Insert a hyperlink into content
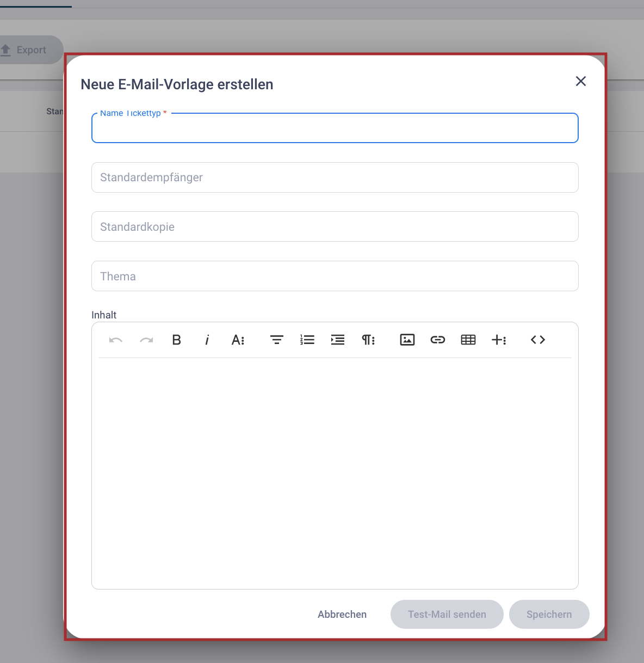644x663 pixels. click(x=438, y=340)
